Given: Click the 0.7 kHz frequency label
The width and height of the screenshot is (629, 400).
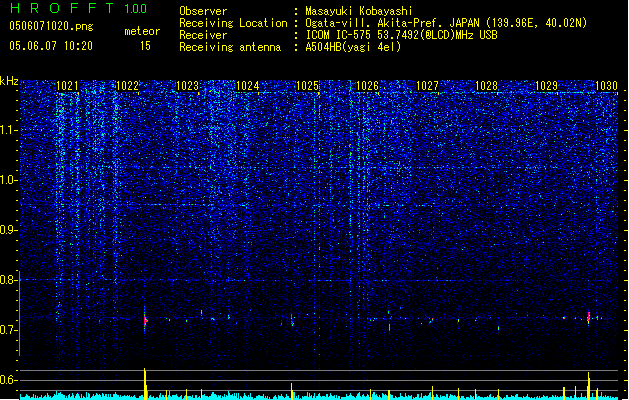Looking at the screenshot, I should pyautogui.click(x=8, y=330).
